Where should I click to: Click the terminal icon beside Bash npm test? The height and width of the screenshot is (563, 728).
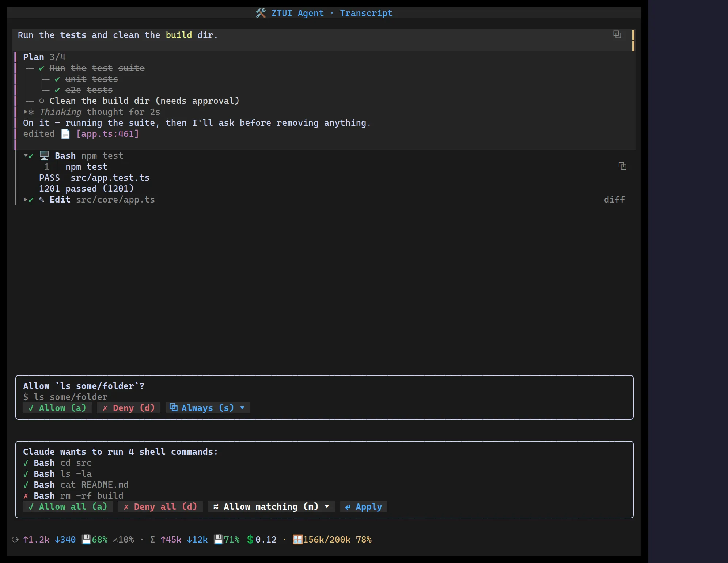(x=44, y=156)
